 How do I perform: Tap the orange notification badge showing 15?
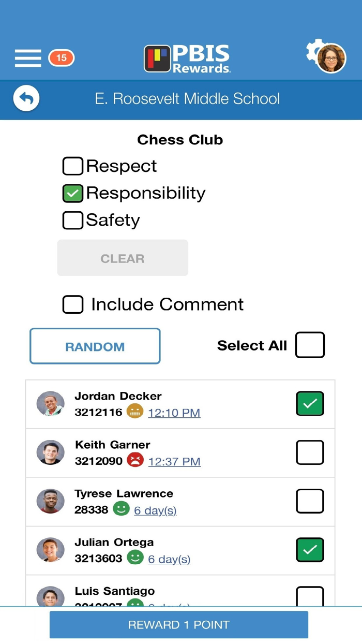click(61, 58)
